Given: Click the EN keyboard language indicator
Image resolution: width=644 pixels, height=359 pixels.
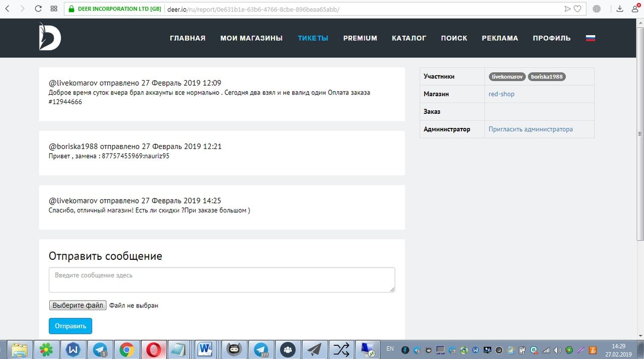Looking at the screenshot, I should tap(390, 348).
